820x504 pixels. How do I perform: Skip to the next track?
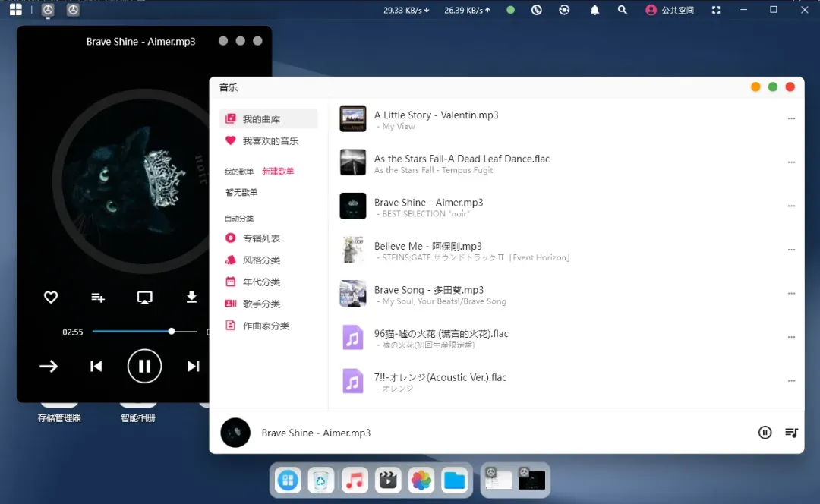click(x=193, y=367)
